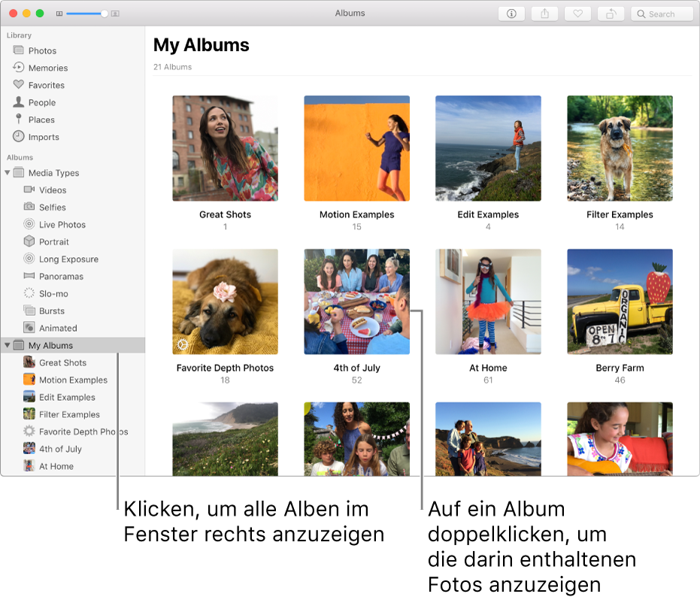Click the large thumbnail size icon
Screen dimensions: 700x606
coord(115,14)
